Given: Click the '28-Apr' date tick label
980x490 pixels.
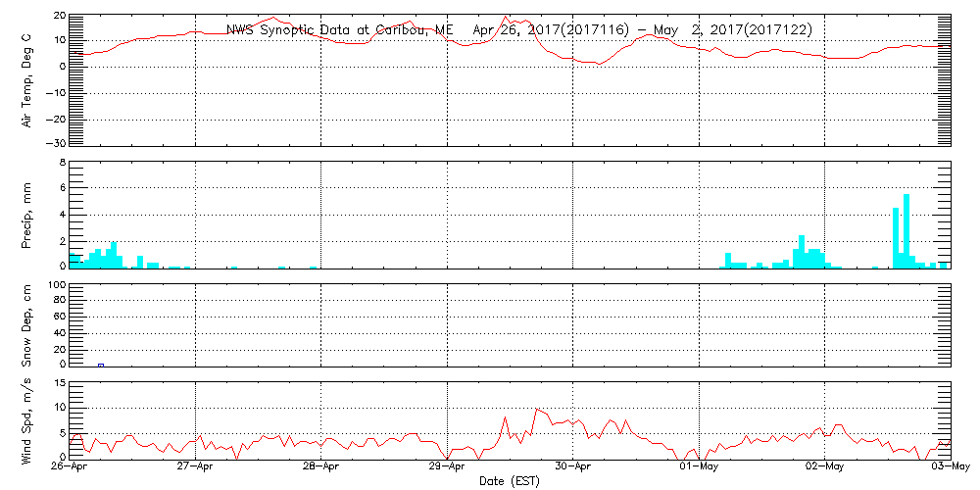Looking at the screenshot, I should [320, 466].
